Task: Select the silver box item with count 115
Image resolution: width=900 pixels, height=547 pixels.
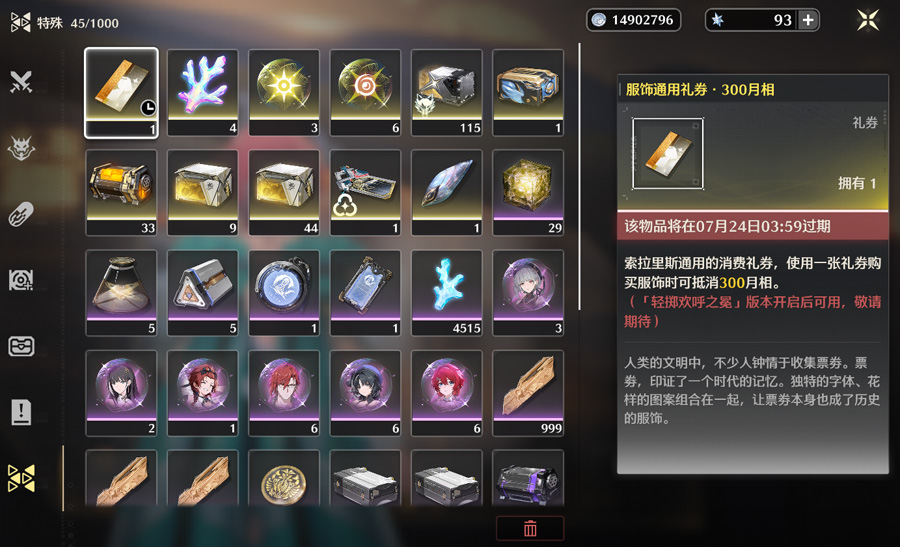Action: coord(447,92)
